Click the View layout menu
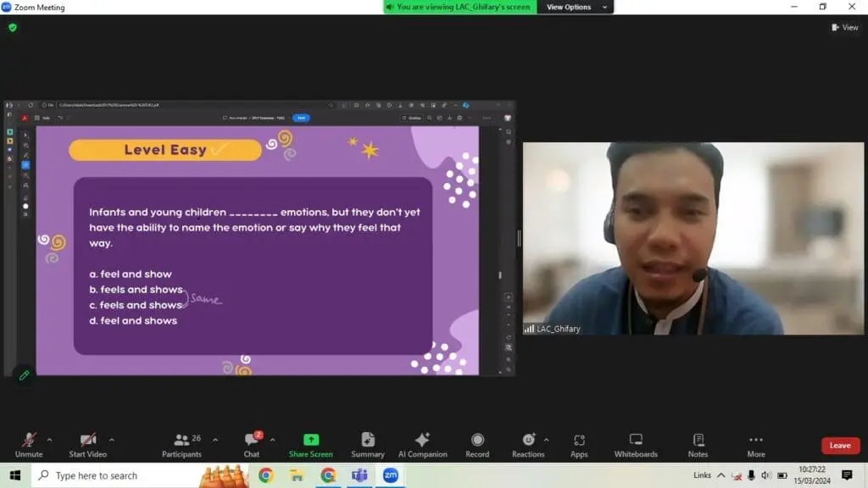The image size is (868, 488). [x=845, y=27]
